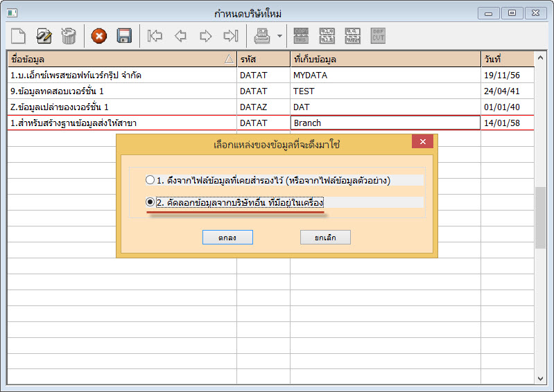Click the Save floppy disk icon
Screen dimensions: 554x392
click(124, 36)
